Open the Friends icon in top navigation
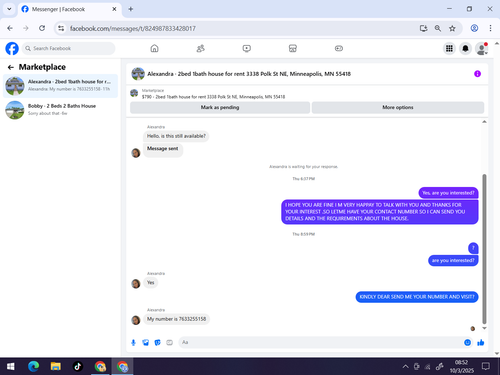The width and height of the screenshot is (500, 375). click(x=200, y=49)
